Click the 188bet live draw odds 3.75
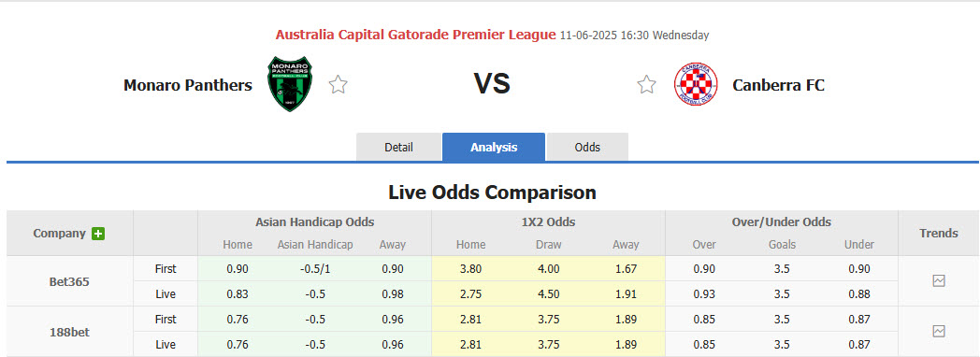This screenshot has width=980, height=357. (x=548, y=345)
